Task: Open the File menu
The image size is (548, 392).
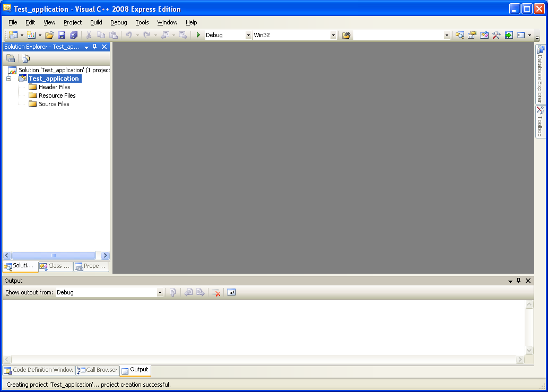Action: (13, 22)
